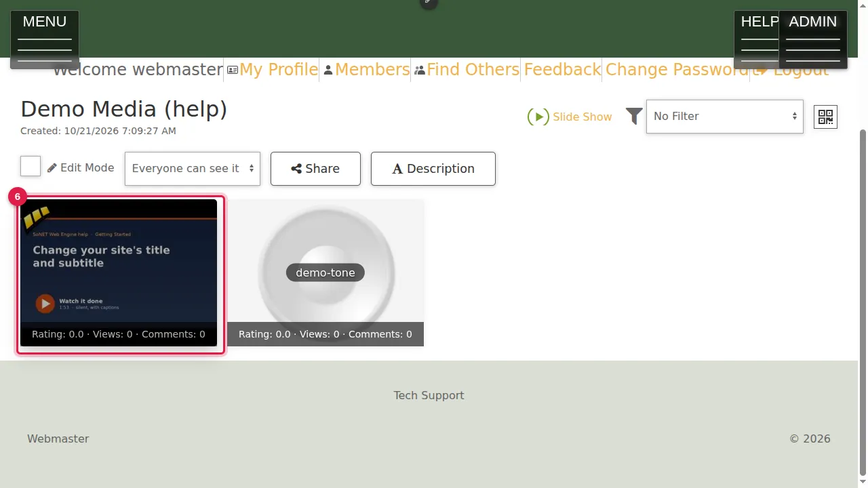Click the Description button
868x488 pixels.
433,168
